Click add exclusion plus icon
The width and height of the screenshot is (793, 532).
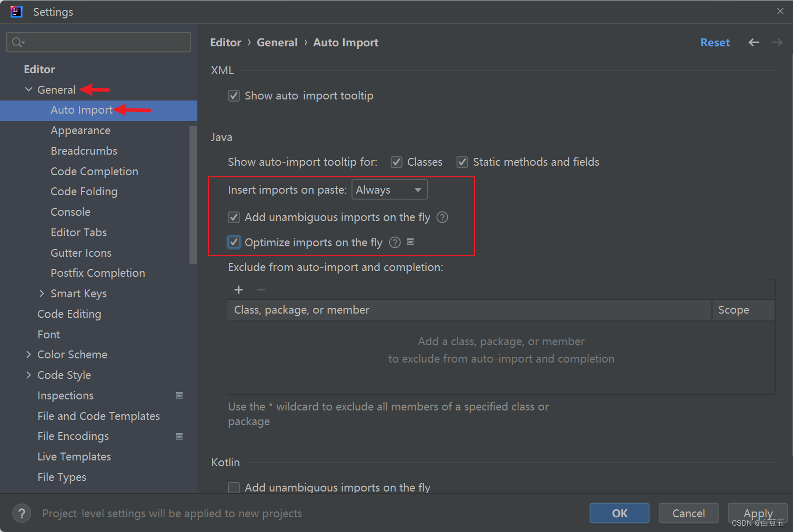pos(238,290)
